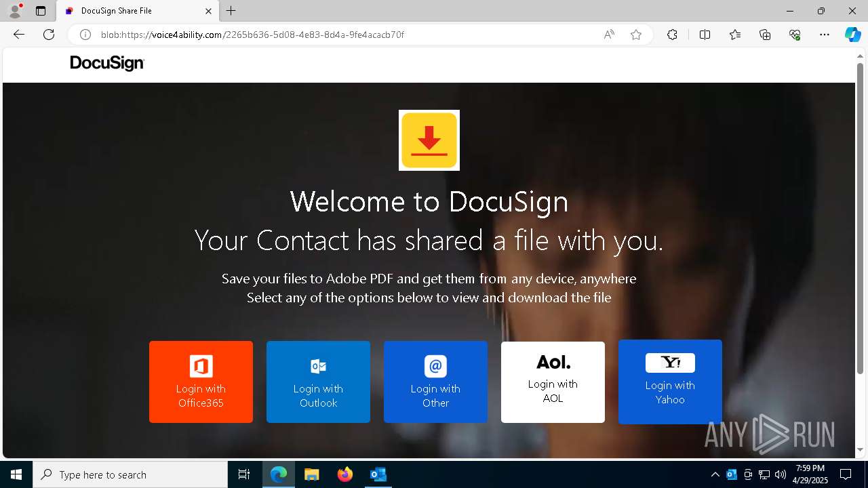Activate the Read aloud icon
This screenshot has height=488, width=868.
[x=609, y=35]
